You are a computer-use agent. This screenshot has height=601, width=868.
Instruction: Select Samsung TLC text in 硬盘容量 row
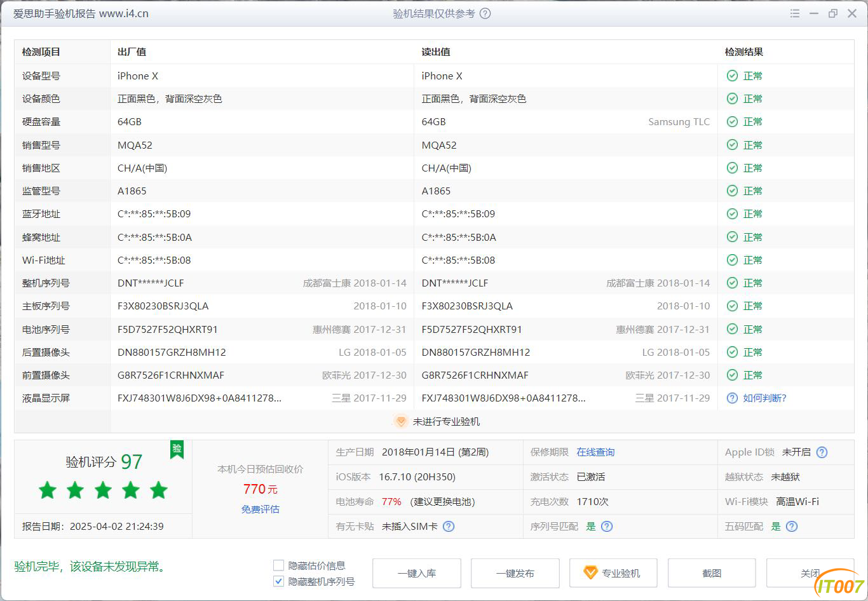679,122
